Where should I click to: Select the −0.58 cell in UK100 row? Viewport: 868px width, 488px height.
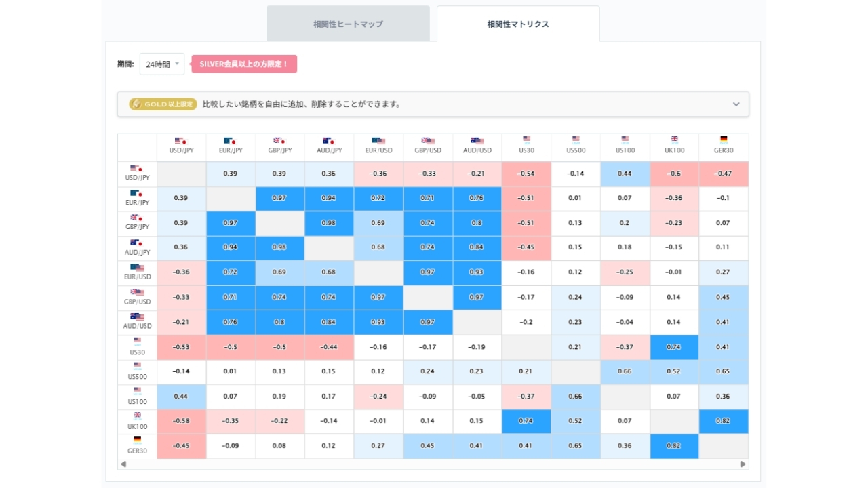point(181,422)
